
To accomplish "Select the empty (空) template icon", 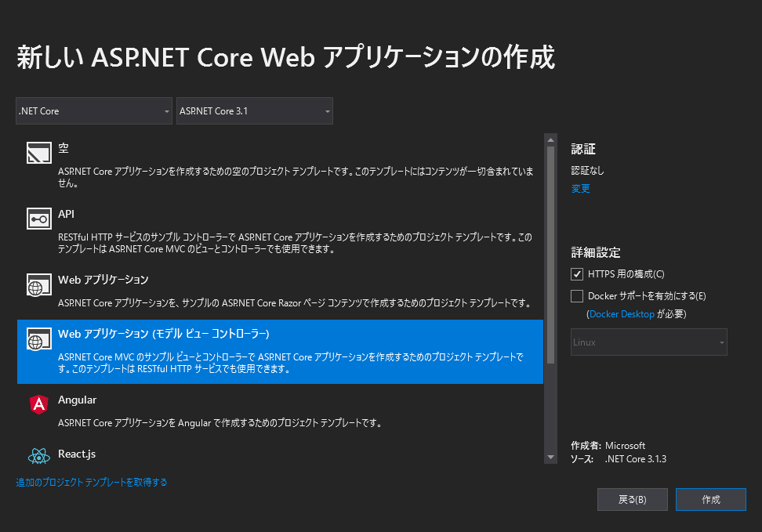I will tap(39, 153).
